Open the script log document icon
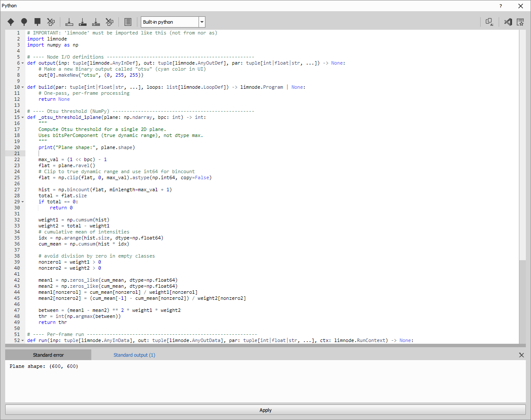The image size is (531, 420). click(x=127, y=22)
